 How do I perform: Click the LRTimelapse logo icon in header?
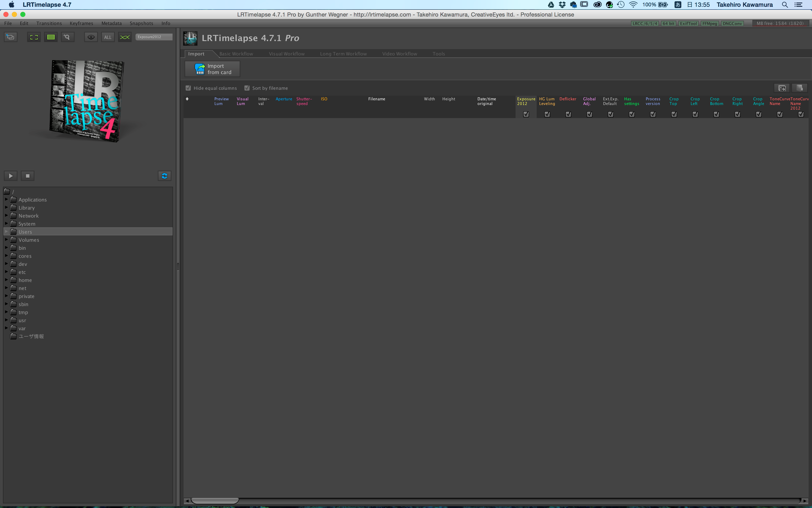pyautogui.click(x=190, y=38)
